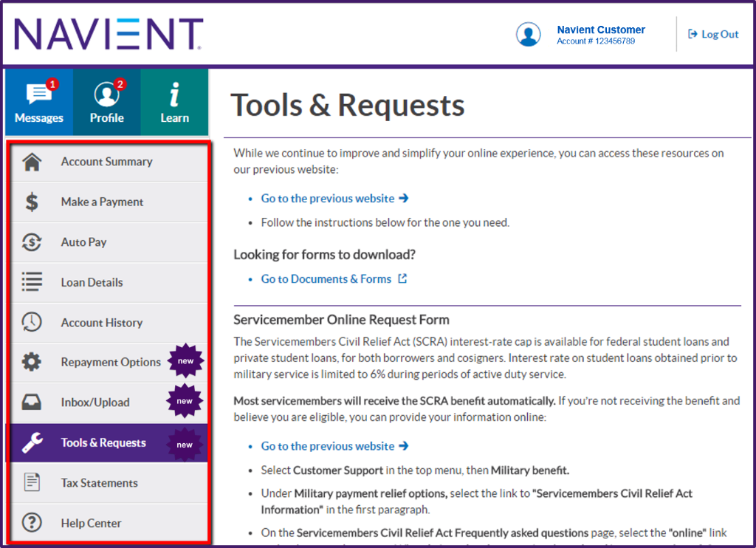Click the new badge on Tools & Requests
The height and width of the screenshot is (548, 756).
185,445
